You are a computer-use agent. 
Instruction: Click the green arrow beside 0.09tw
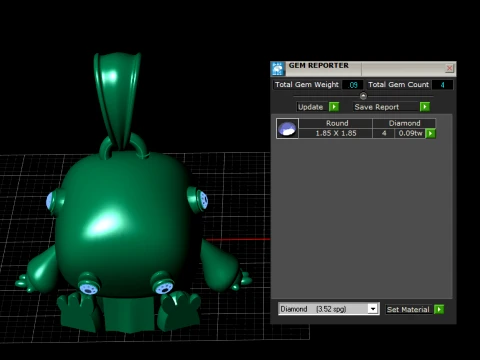coord(431,133)
